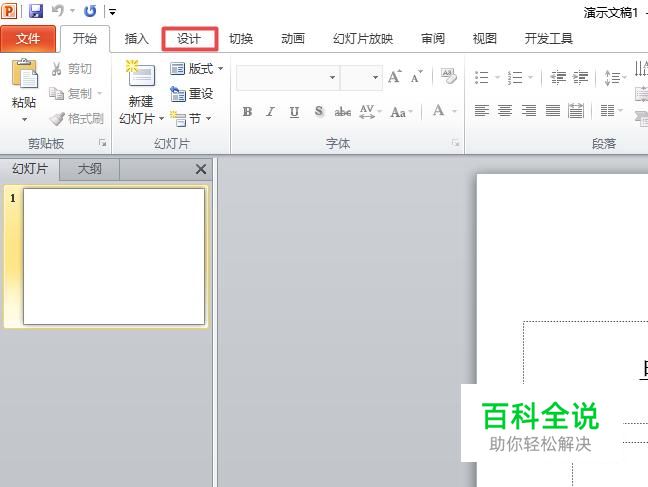Click the Clear All Formatting icon
The height and width of the screenshot is (487, 648).
click(449, 76)
